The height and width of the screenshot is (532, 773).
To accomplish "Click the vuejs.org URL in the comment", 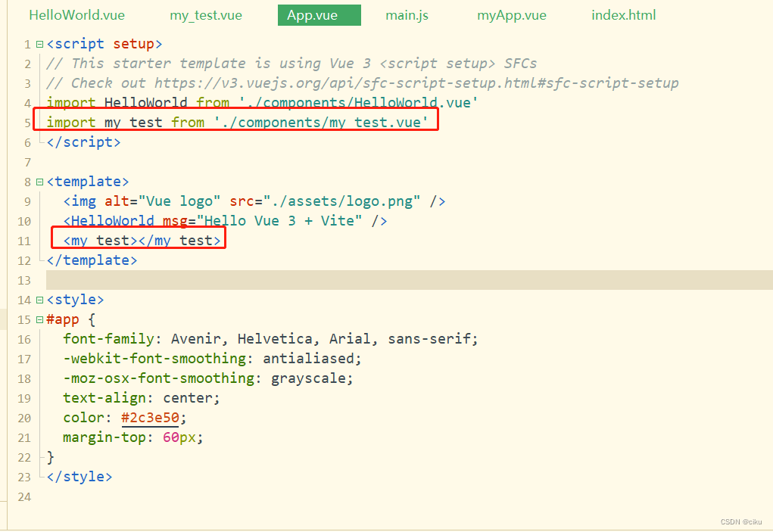I will [416, 83].
